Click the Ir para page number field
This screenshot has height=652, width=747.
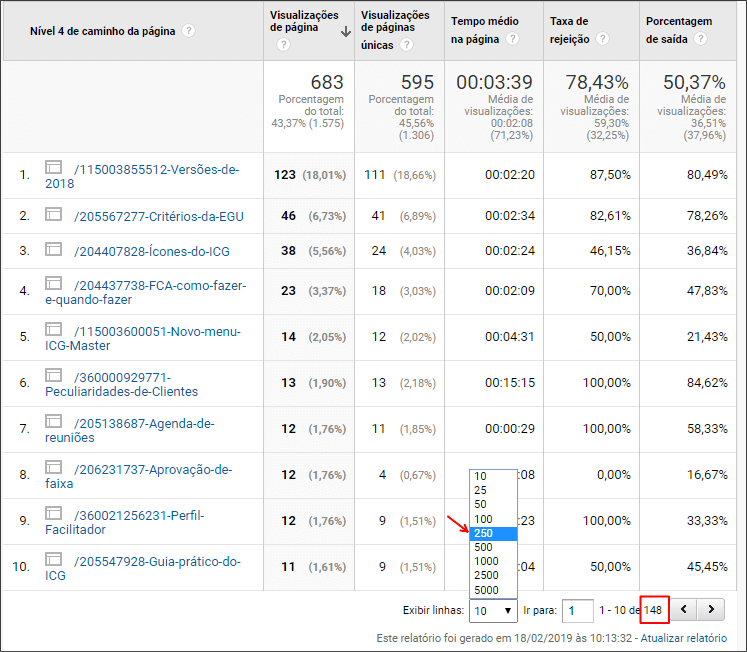click(577, 611)
